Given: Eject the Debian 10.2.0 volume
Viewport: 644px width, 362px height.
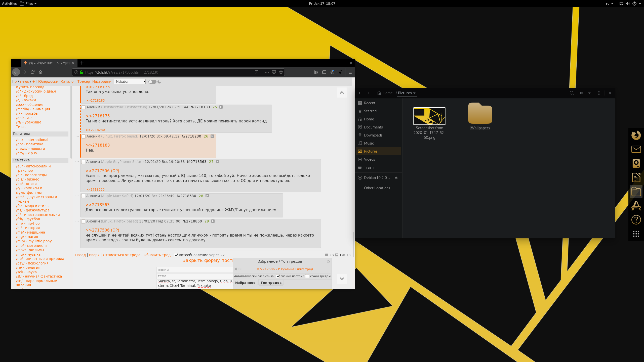Looking at the screenshot, I should [x=396, y=178].
